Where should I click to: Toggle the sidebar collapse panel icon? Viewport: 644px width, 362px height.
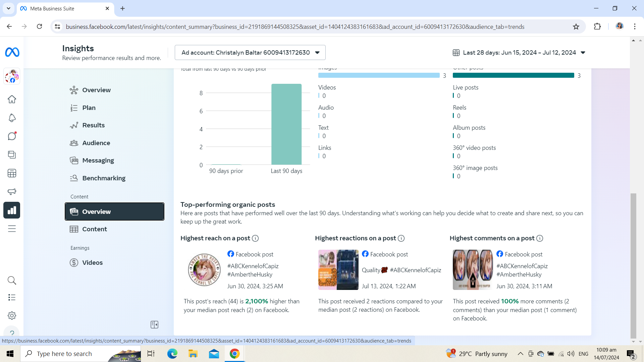click(x=154, y=324)
